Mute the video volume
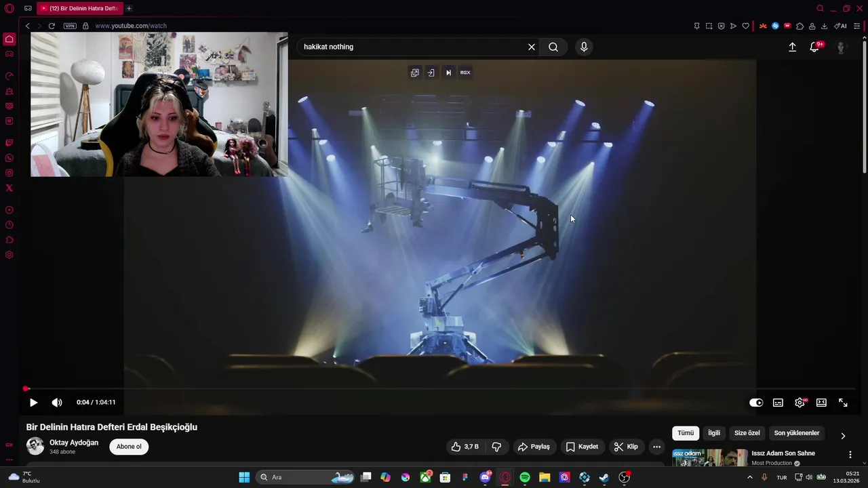This screenshot has height=488, width=868. 57,403
